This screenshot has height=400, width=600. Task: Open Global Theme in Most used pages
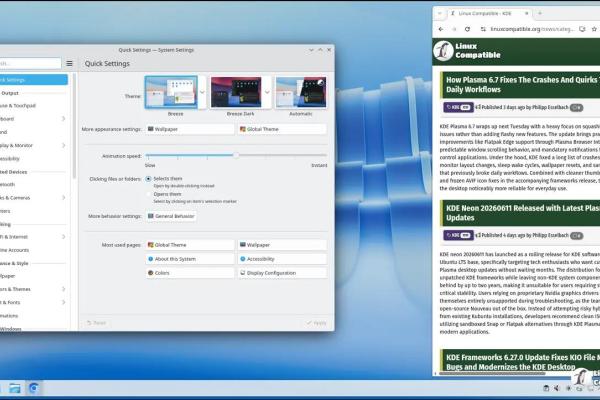pos(190,245)
